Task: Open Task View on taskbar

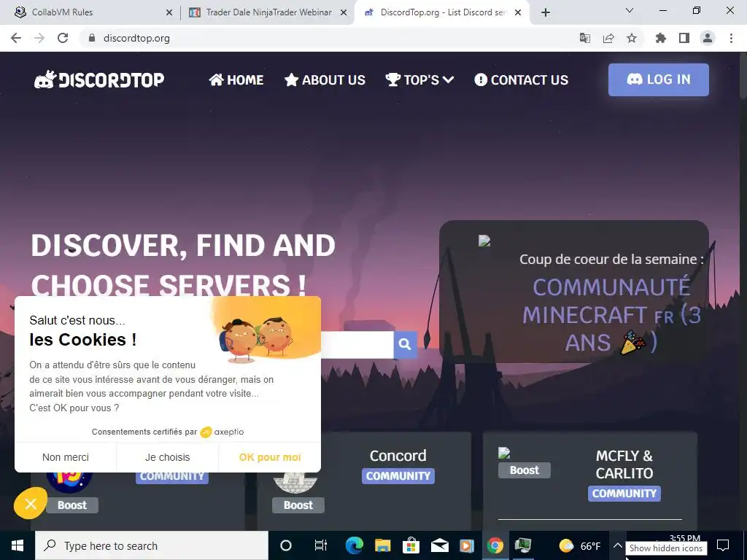Action: coord(321,545)
